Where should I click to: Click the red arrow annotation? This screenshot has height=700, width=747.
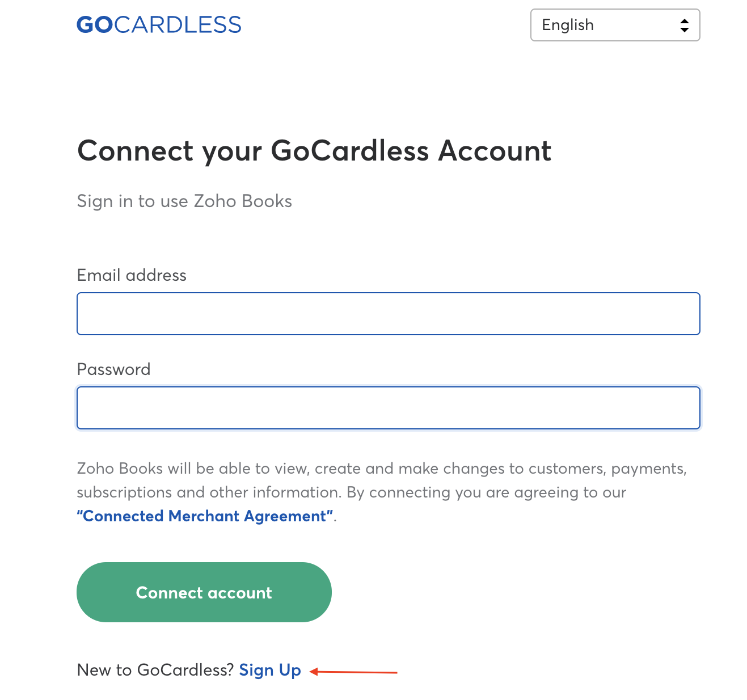pyautogui.click(x=354, y=672)
